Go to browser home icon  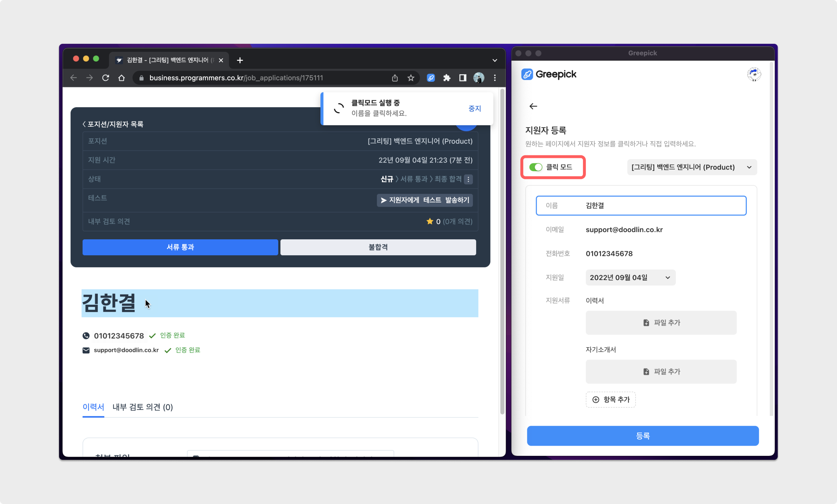121,78
